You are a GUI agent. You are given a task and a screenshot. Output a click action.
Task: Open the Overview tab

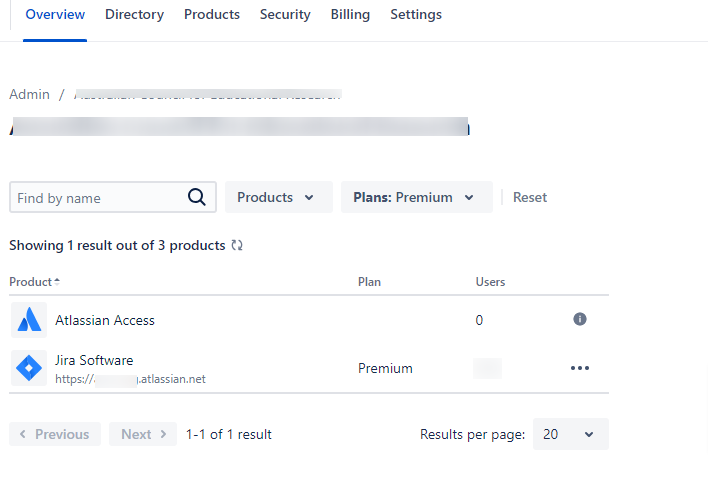point(55,14)
